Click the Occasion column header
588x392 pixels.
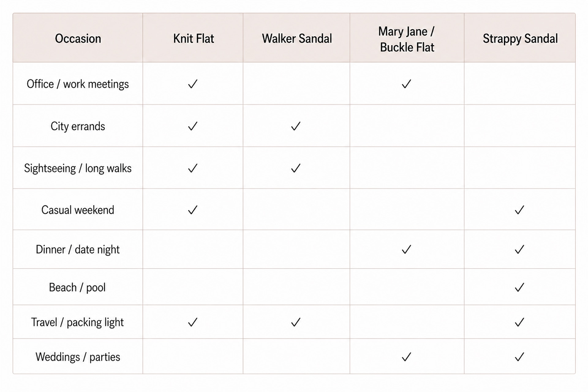point(78,39)
